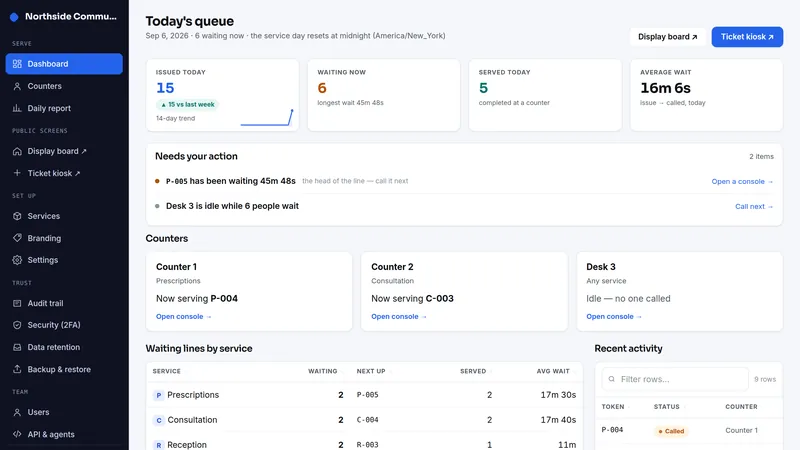Open Settings in the sidebar
Screen dimensions: 800x450
(64, 260)
